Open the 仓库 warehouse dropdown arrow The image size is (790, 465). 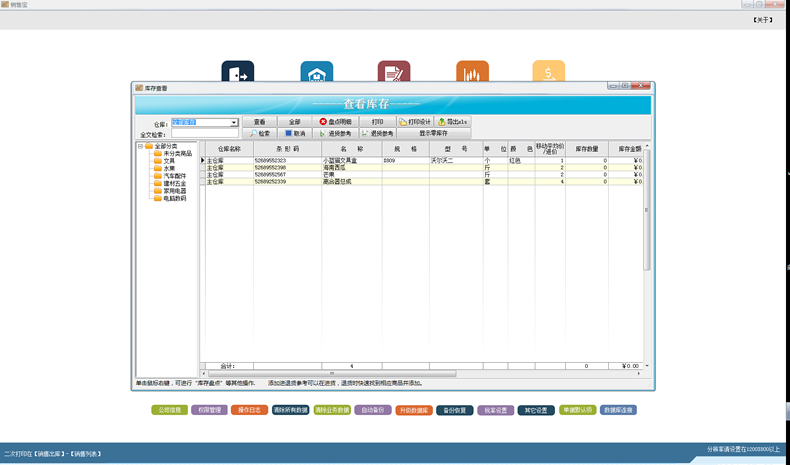234,122
